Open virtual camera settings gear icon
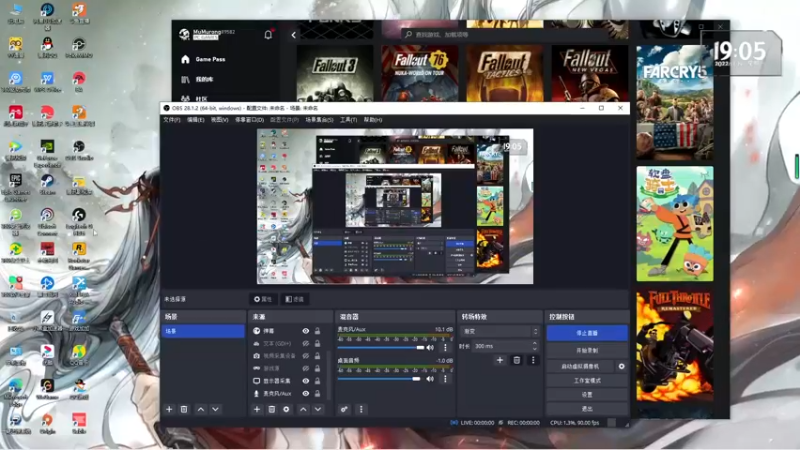The image size is (800, 450). (621, 366)
